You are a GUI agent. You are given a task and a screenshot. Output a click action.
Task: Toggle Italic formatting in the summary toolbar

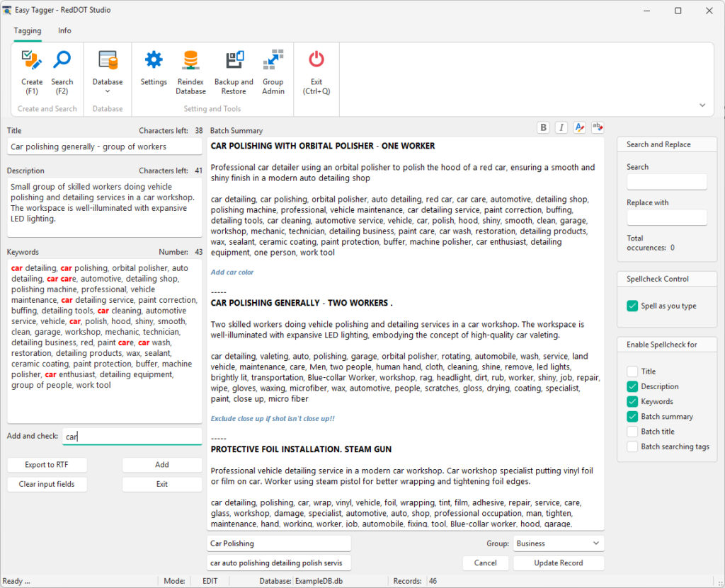click(x=561, y=127)
